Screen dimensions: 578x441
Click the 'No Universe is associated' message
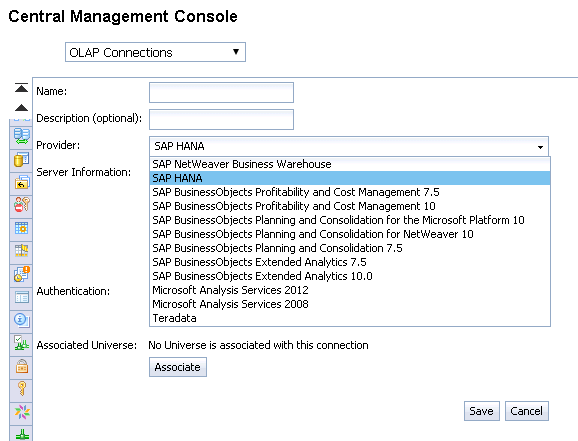pos(258,345)
